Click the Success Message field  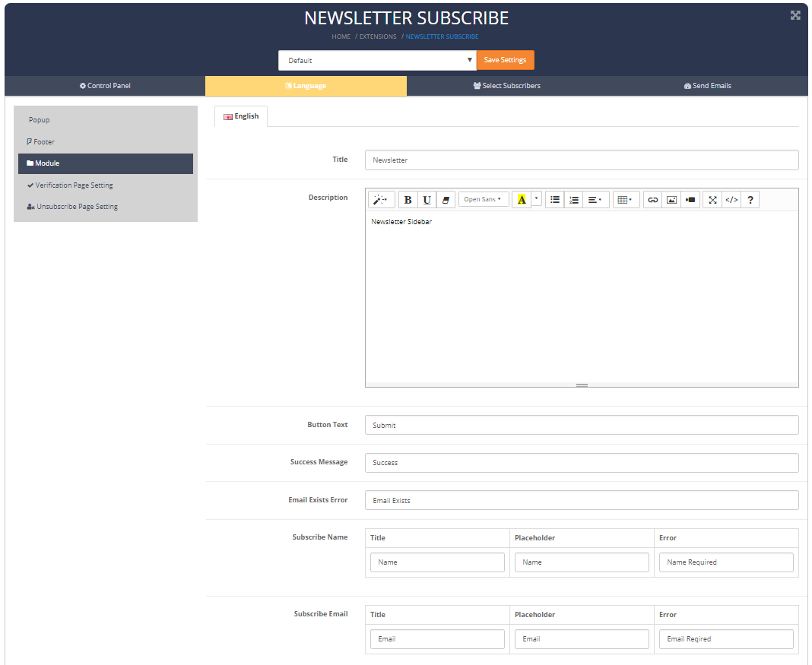coord(582,463)
